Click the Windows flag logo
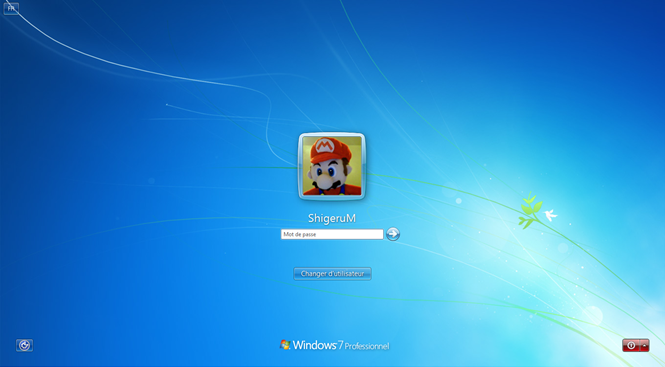665x367 pixels. (x=285, y=345)
